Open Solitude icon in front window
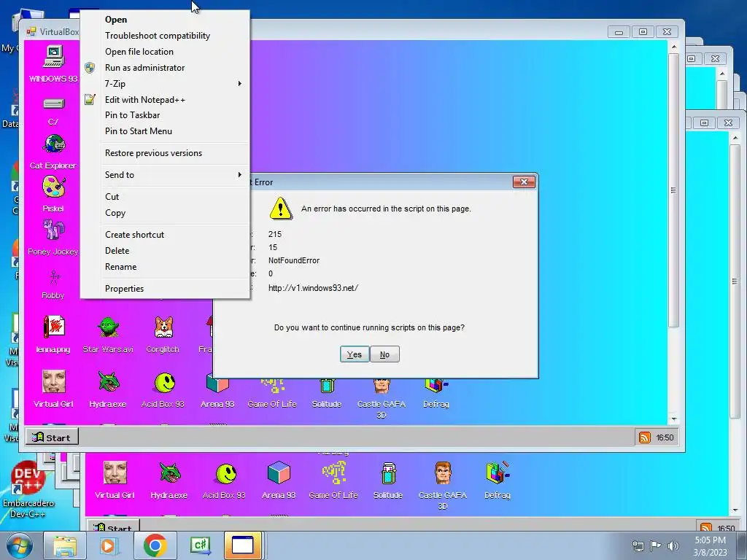Image resolution: width=747 pixels, height=560 pixels. click(x=327, y=386)
